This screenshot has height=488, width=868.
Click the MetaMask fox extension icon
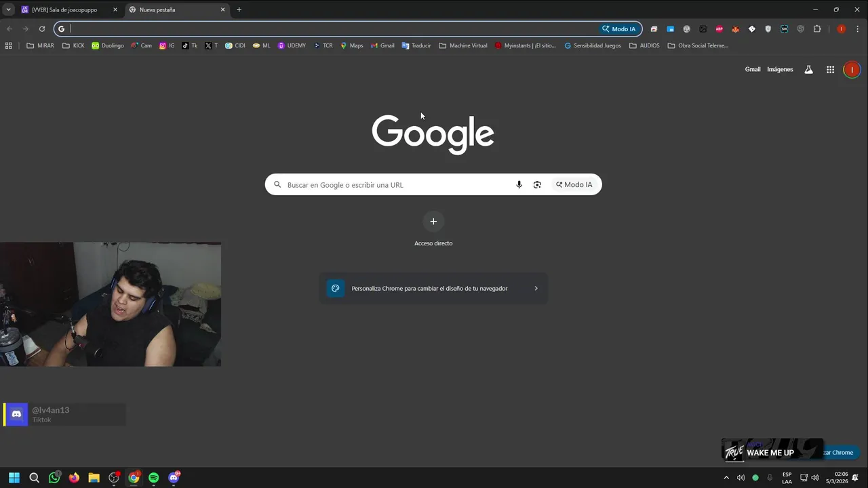(735, 29)
